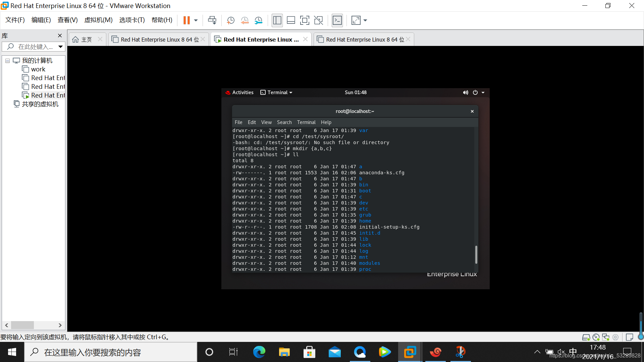
Task: Revert the VM to its snapshot
Action: click(x=245, y=20)
